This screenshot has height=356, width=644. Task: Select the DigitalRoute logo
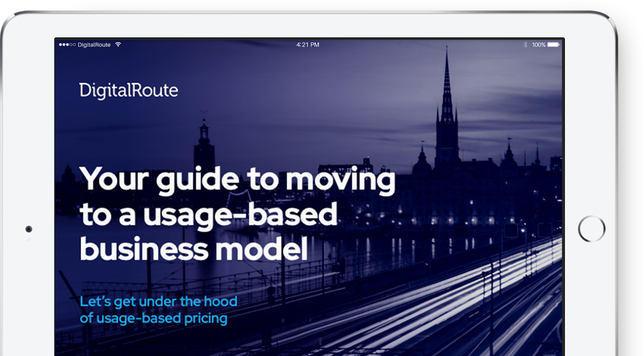click(x=129, y=91)
